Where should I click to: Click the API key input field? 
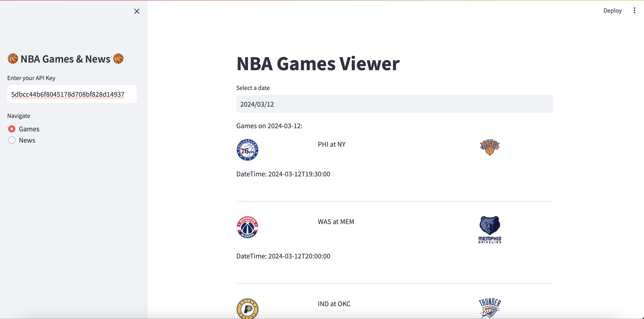(x=72, y=94)
